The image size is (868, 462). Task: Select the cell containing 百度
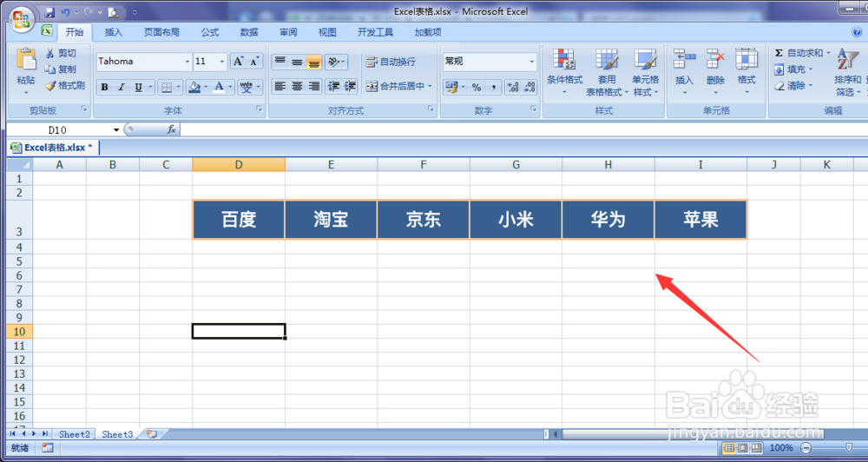[239, 220]
